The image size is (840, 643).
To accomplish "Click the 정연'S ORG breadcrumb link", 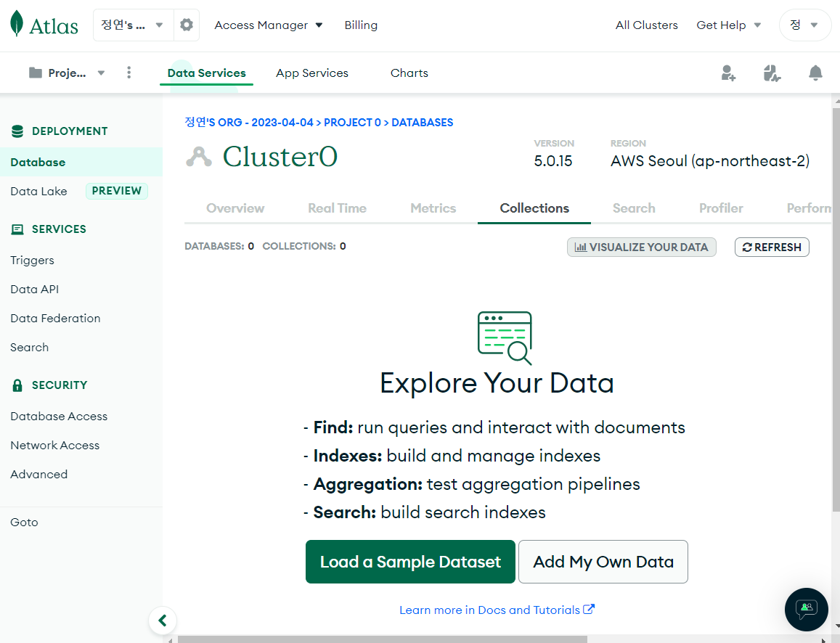I will (x=248, y=123).
